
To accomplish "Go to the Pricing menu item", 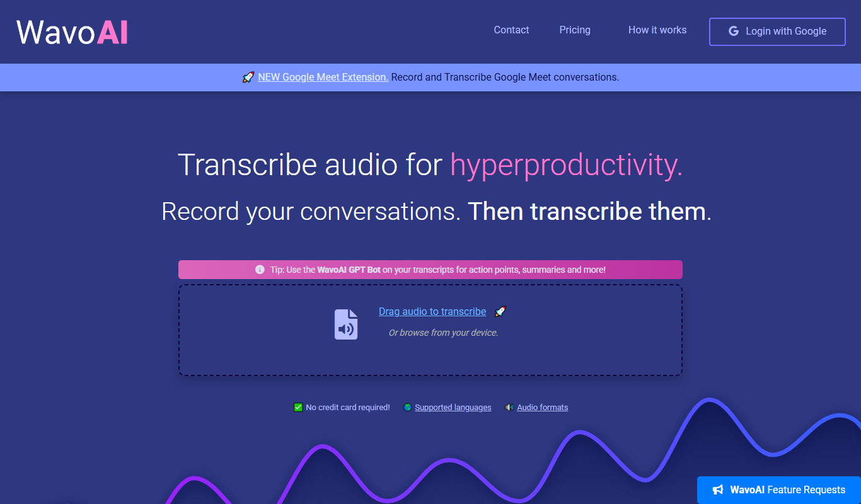I will coord(575,30).
